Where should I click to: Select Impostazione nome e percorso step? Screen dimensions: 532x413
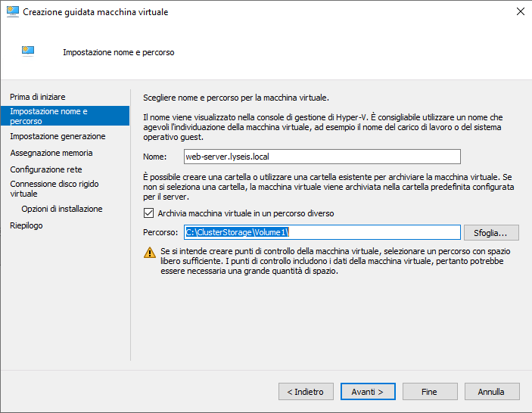coord(65,116)
